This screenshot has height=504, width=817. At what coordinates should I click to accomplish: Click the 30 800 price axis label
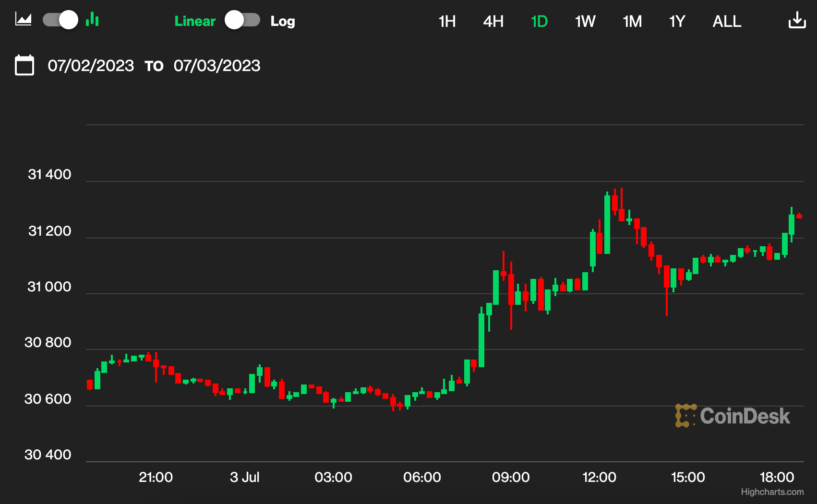[48, 342]
